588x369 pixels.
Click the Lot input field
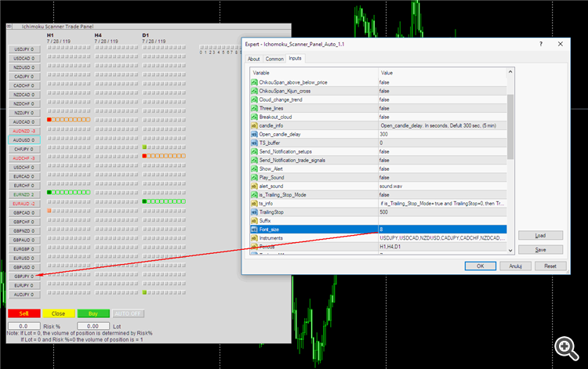click(93, 326)
